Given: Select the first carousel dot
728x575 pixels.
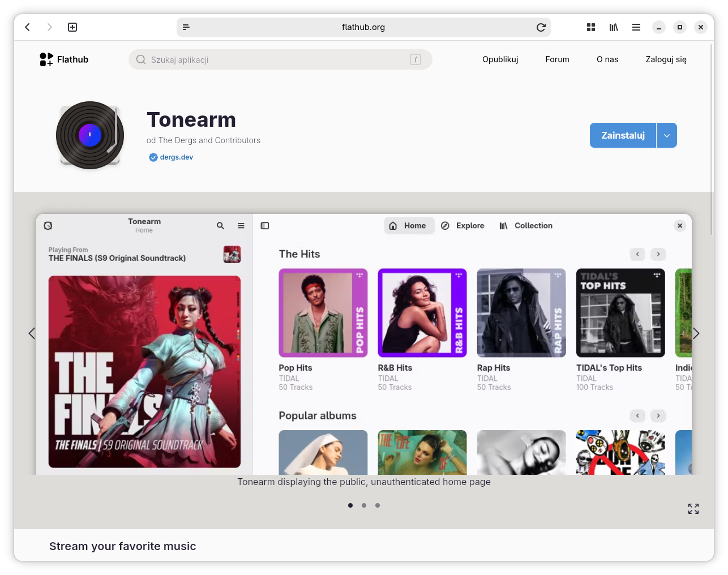Looking at the screenshot, I should click(350, 505).
